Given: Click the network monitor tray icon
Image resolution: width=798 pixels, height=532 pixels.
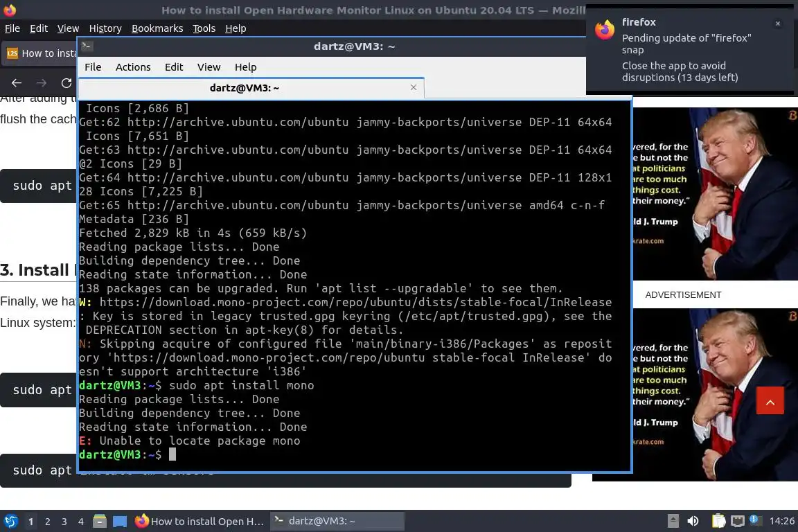Looking at the screenshot, I should coord(738,521).
